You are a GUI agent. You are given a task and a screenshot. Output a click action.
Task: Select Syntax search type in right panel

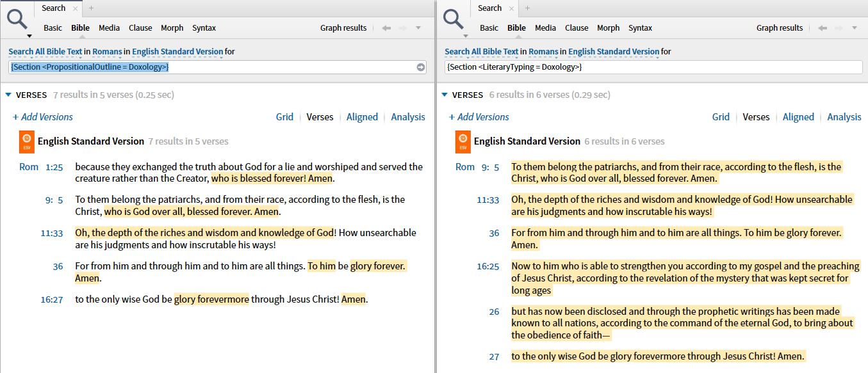click(641, 28)
